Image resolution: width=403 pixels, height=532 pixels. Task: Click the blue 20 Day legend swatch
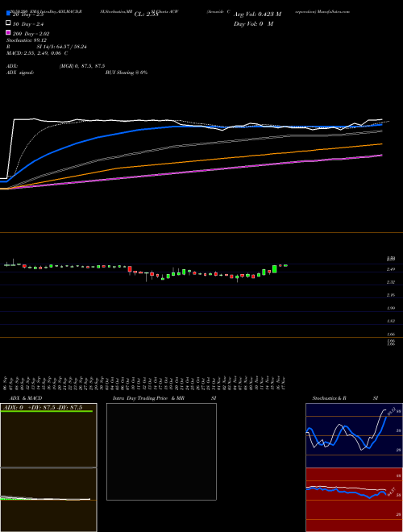point(8,13)
